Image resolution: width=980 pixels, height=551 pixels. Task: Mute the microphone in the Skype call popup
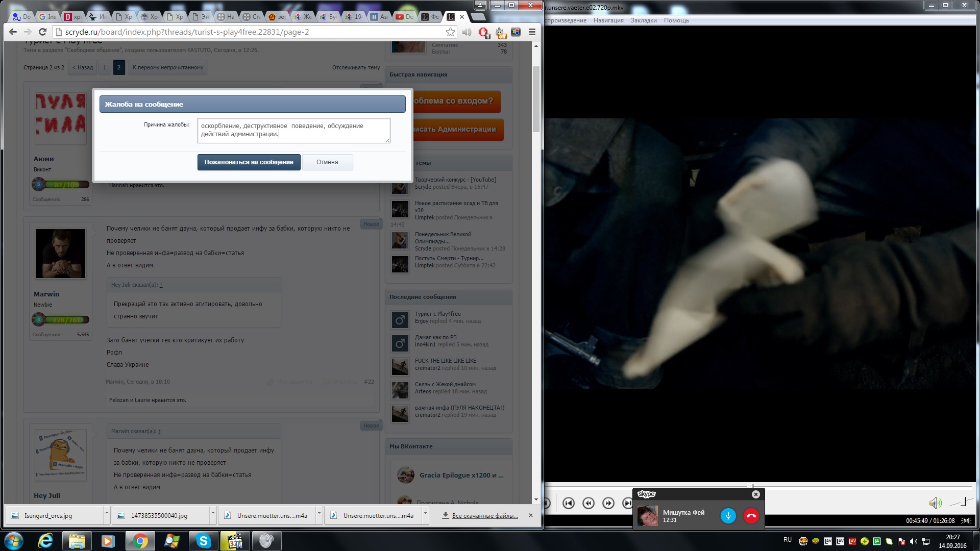(x=728, y=516)
